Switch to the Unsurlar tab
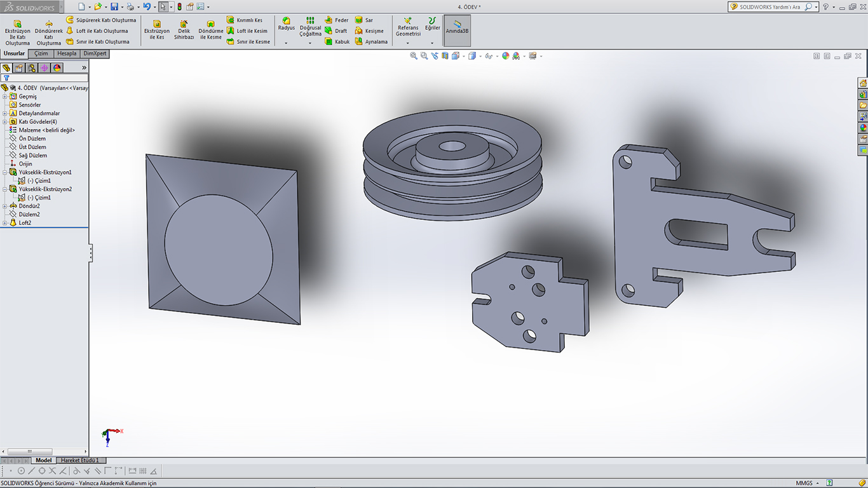This screenshot has width=868, height=488. [x=14, y=53]
